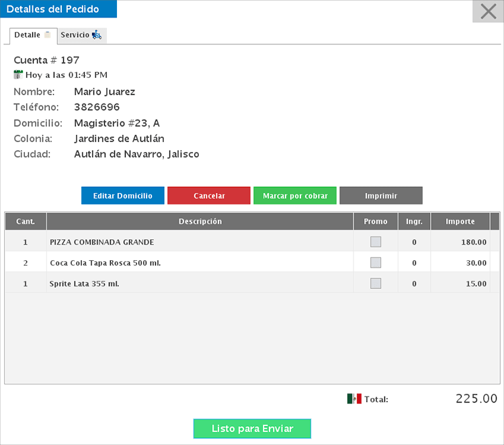Select the Coca Cola Tapa Rosca 500 ml. row

pyautogui.click(x=252, y=263)
